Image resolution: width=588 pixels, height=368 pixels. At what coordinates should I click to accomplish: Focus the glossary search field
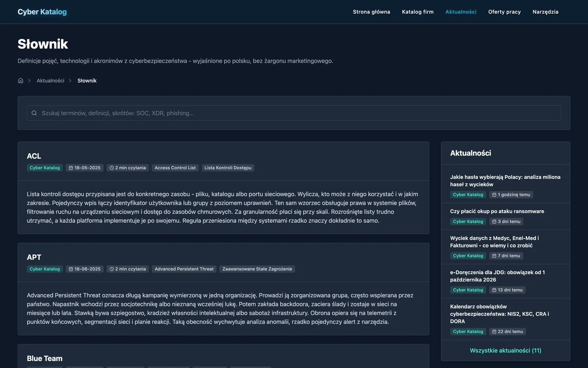[x=294, y=113]
